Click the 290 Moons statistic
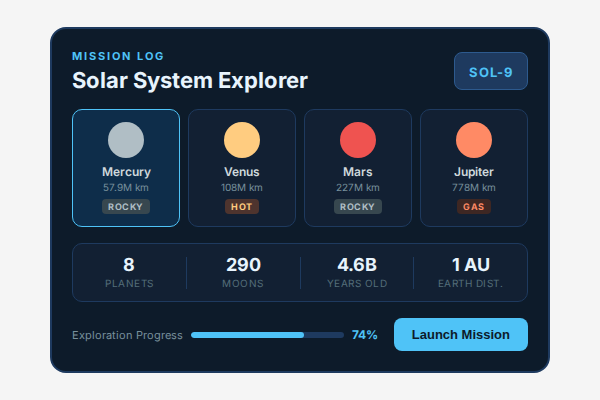This screenshot has width=600, height=400. point(243,272)
